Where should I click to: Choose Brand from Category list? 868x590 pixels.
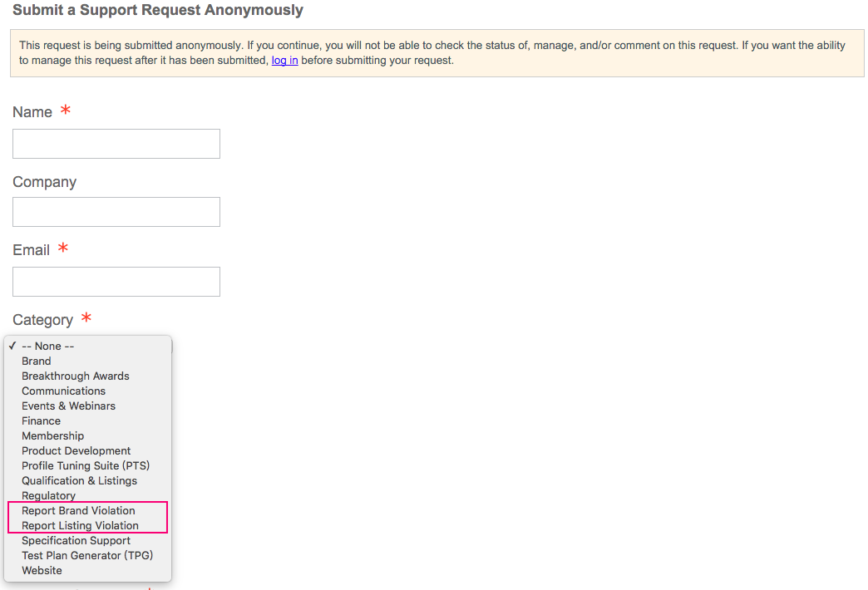point(37,361)
